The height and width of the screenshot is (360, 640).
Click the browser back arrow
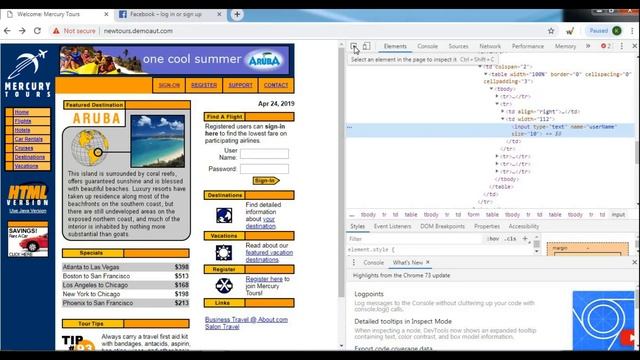tap(7, 31)
